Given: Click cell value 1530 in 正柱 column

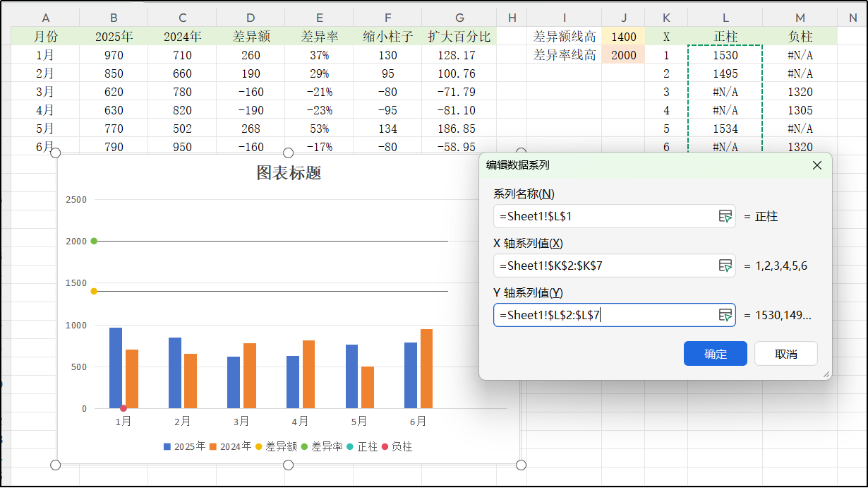Looking at the screenshot, I should (x=725, y=55).
